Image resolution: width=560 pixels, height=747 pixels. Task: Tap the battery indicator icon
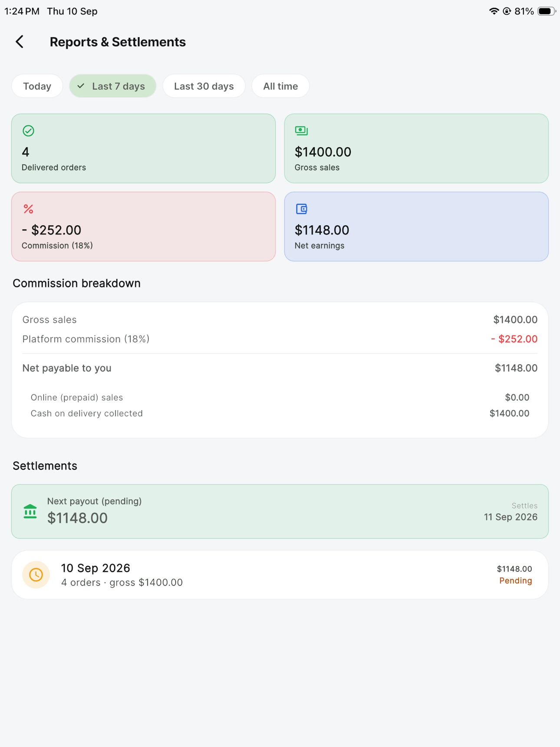click(547, 11)
